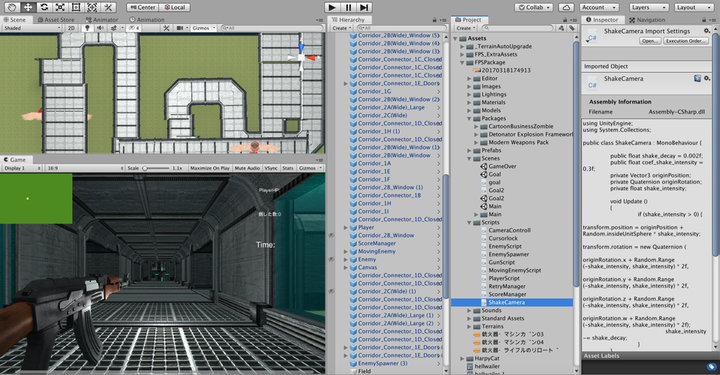The width and height of the screenshot is (720, 375).
Task: Switch to the Animator tab
Action: click(x=102, y=20)
